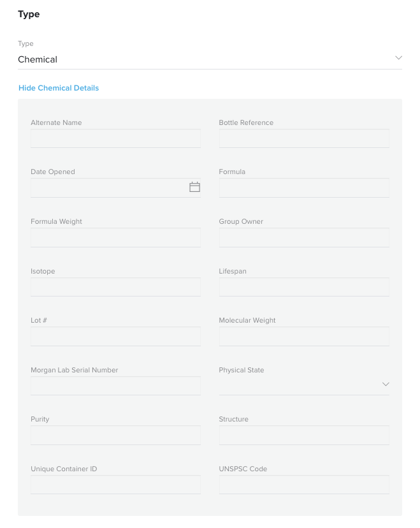Focus the Alternate Name input field

[115, 138]
